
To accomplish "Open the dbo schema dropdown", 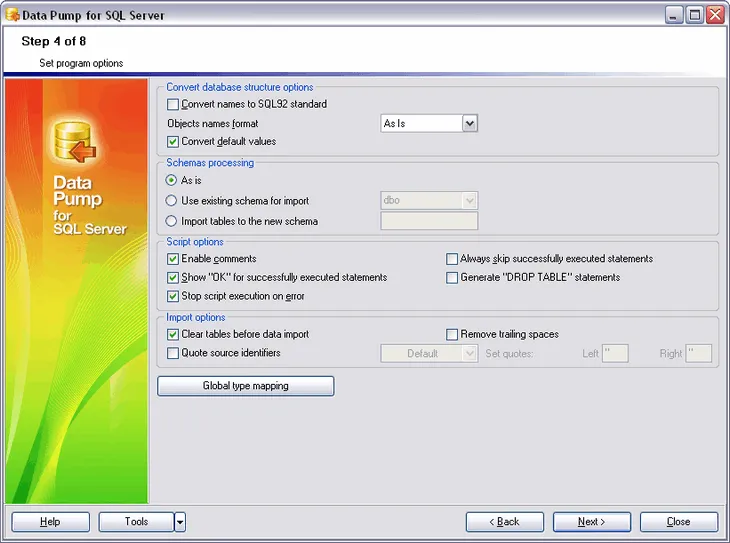I will tap(470, 201).
